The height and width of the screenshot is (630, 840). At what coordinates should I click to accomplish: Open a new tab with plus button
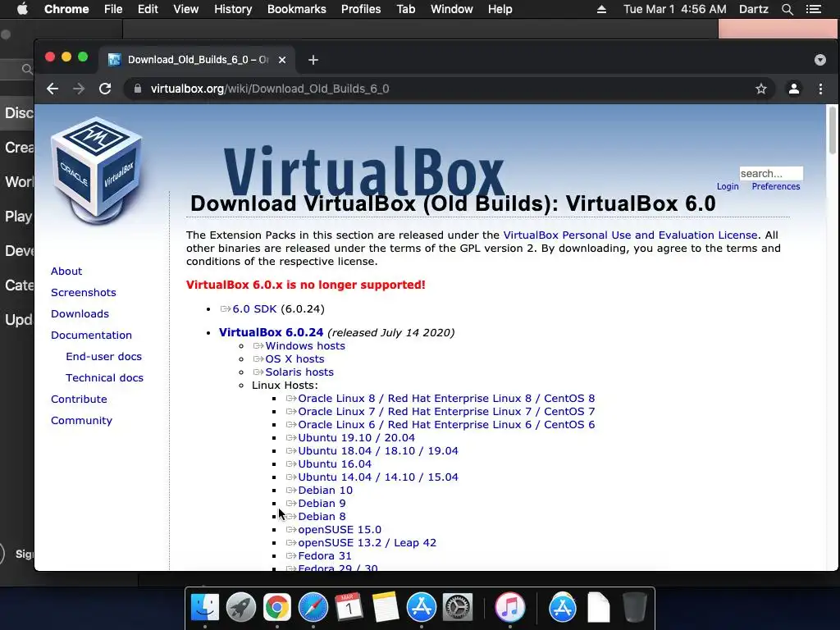pos(313,60)
